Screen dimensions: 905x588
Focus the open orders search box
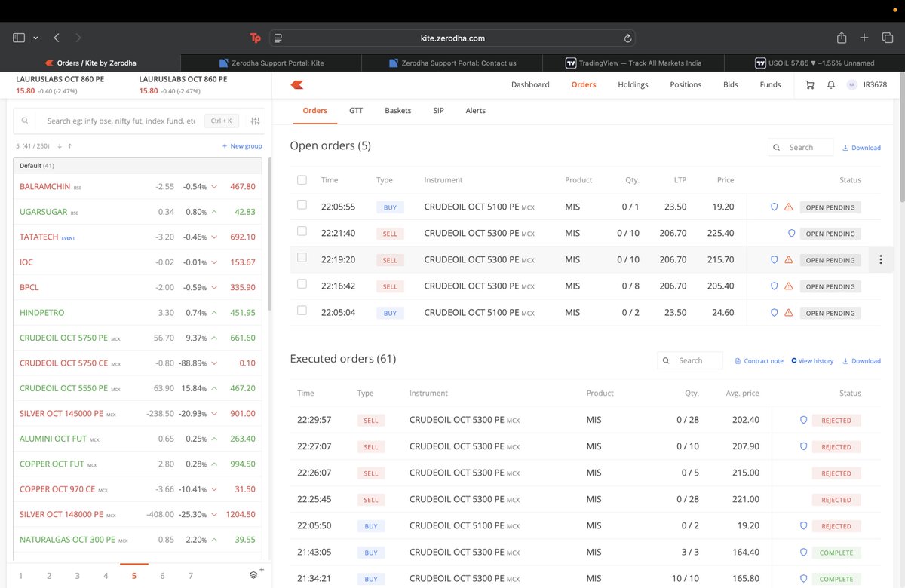tap(800, 148)
